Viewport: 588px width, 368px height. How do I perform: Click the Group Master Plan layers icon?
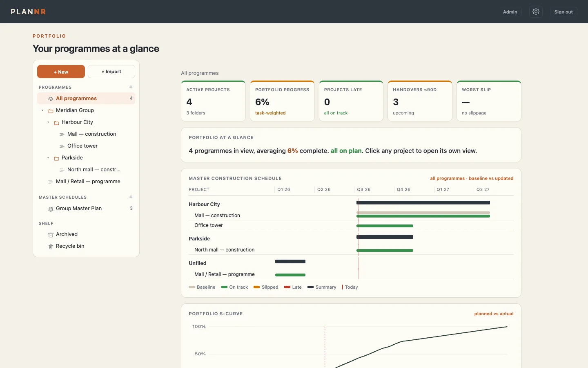pyautogui.click(x=51, y=209)
